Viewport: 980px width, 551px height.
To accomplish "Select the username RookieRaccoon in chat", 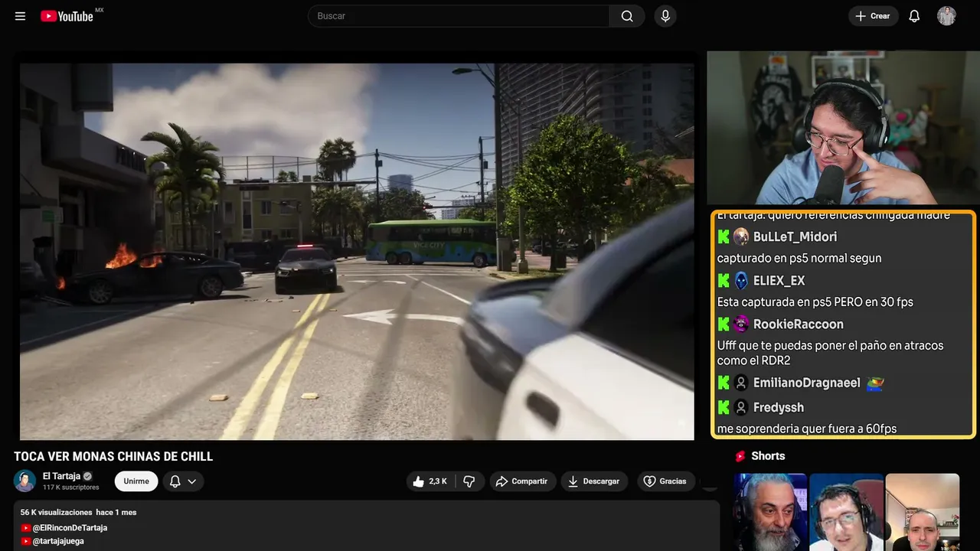I will click(799, 324).
